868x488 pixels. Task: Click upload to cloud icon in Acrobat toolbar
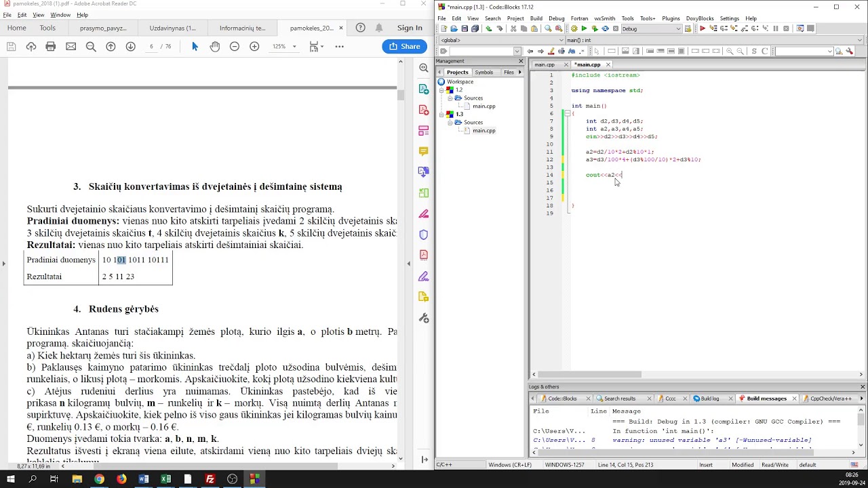31,46
